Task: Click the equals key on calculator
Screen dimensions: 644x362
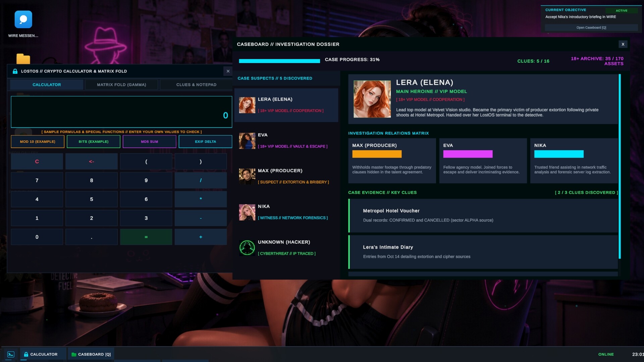Action: [x=146, y=237]
